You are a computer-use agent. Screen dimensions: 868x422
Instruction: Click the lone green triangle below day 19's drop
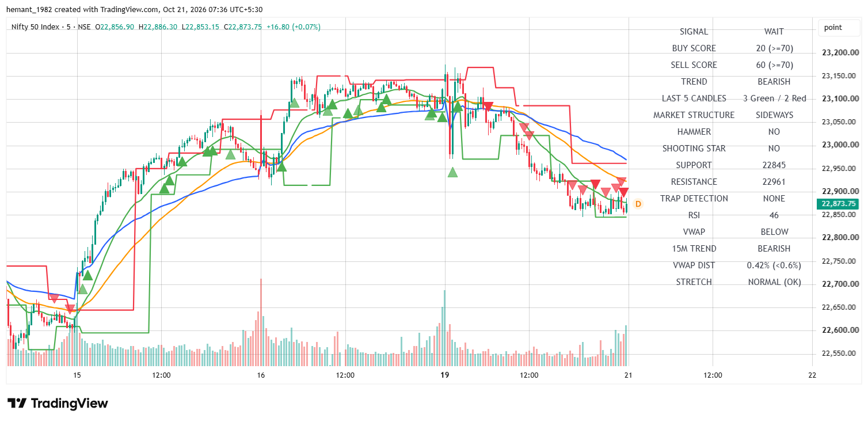click(453, 172)
